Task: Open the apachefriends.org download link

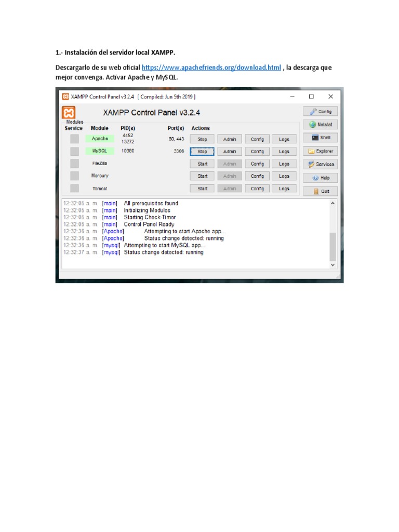Action: pos(211,68)
